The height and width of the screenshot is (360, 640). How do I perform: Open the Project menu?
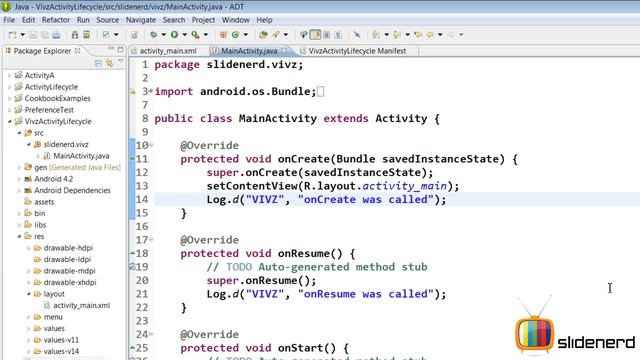tap(203, 20)
